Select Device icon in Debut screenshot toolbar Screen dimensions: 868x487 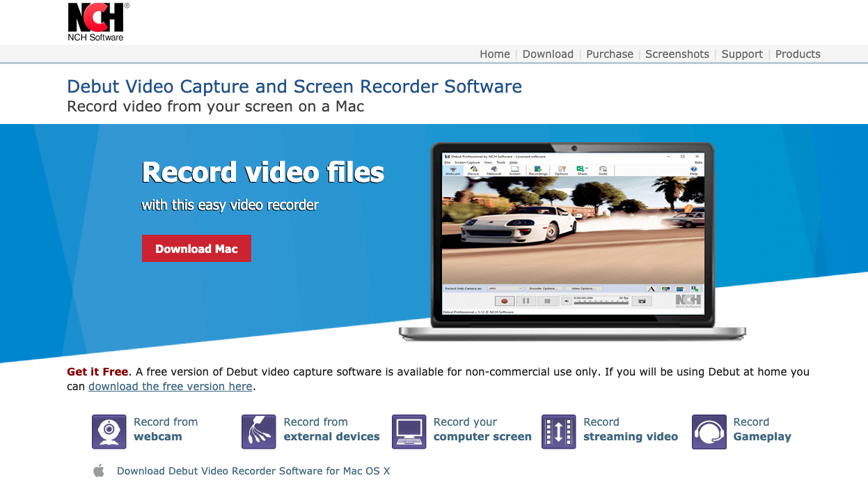point(473,170)
